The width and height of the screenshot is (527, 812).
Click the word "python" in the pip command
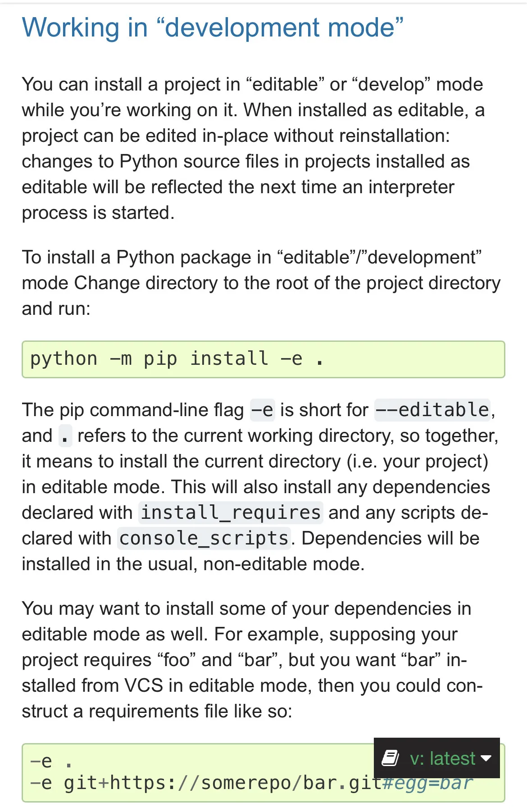pyautogui.click(x=64, y=359)
